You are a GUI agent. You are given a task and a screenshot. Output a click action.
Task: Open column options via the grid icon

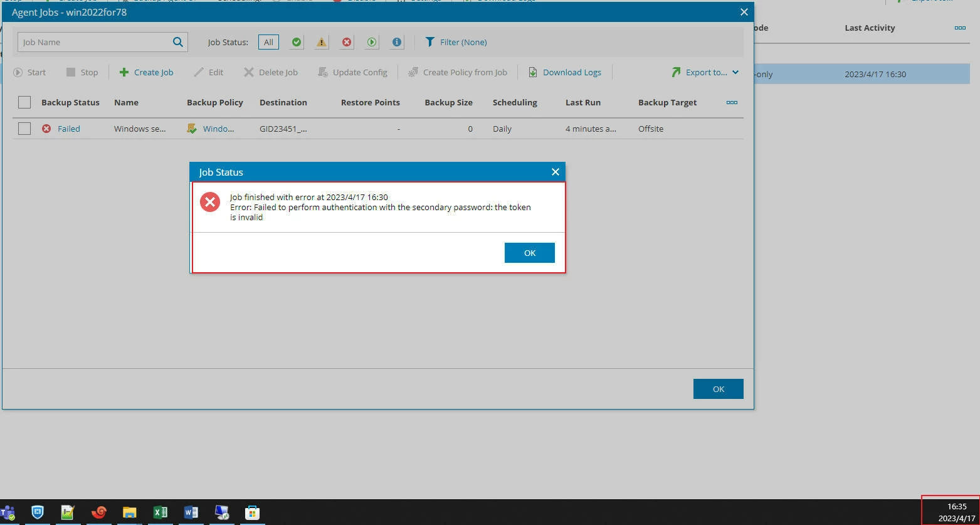[x=731, y=102]
